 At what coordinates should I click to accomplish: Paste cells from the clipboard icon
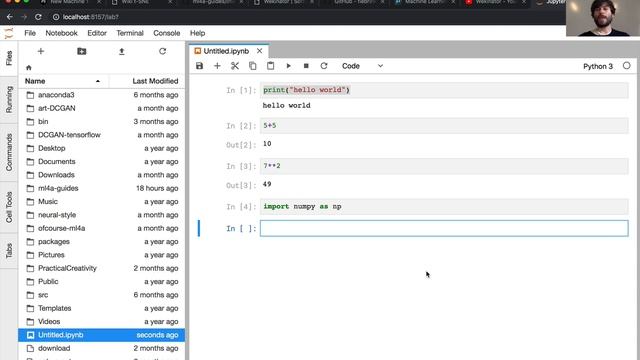(270, 66)
